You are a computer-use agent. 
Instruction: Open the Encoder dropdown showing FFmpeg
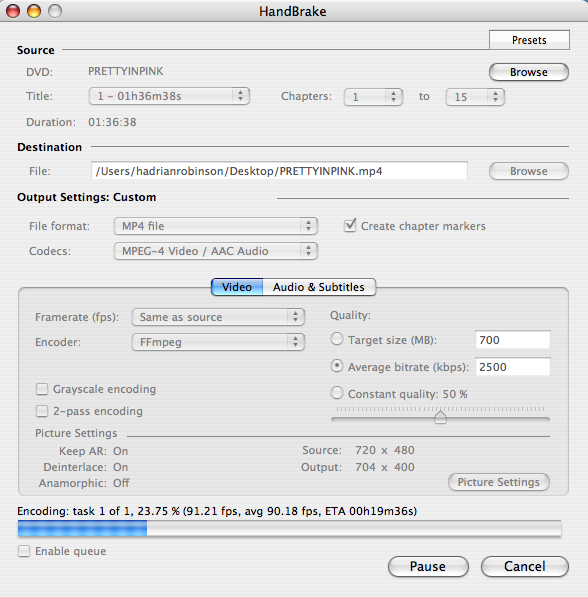(218, 342)
